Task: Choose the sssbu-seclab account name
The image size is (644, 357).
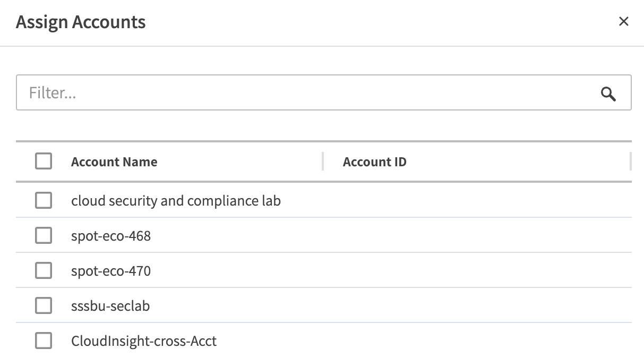Action: point(110,307)
